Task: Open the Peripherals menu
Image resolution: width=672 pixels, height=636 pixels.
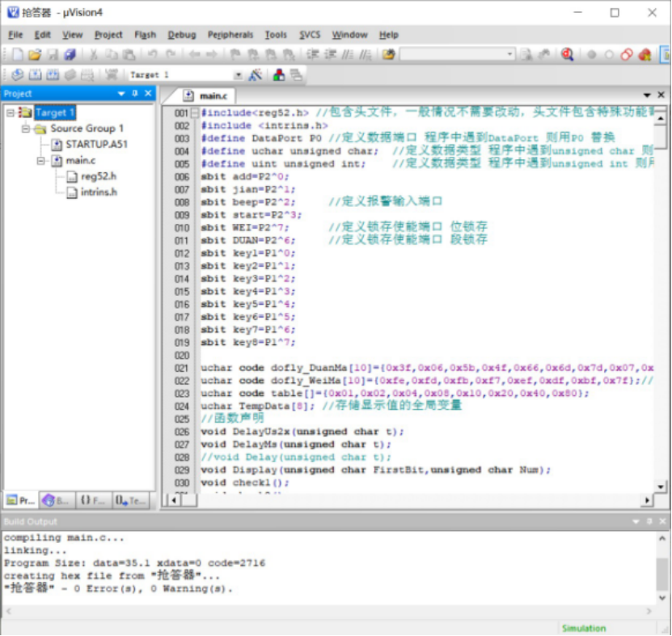Action: [x=230, y=35]
